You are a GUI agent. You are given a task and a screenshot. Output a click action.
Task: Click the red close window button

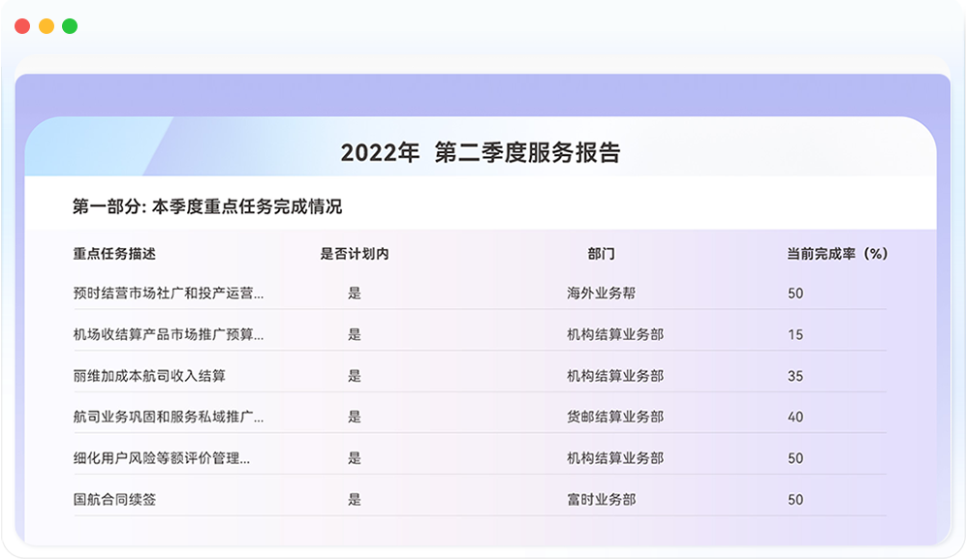click(x=22, y=26)
